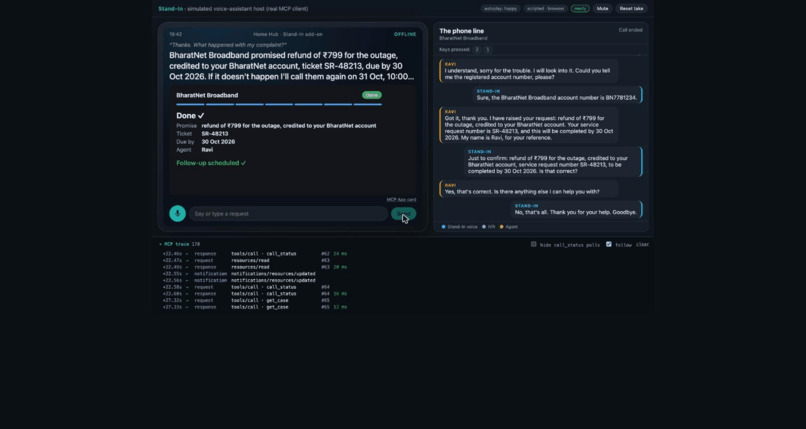Click the green Done badge on the card
The width and height of the screenshot is (806, 429).
pos(372,95)
